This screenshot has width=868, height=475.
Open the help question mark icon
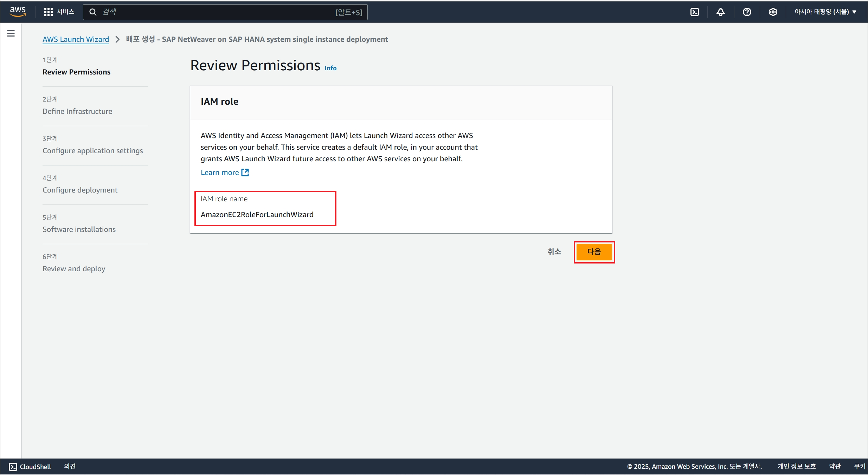747,12
